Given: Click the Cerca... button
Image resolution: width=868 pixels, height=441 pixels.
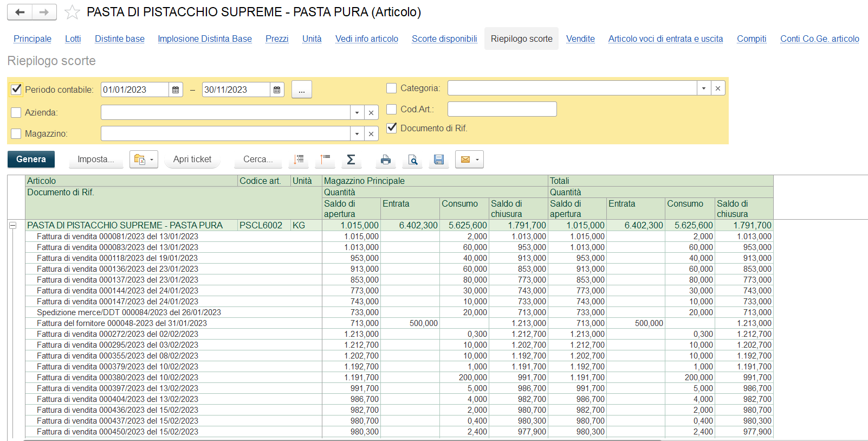Looking at the screenshot, I should click(258, 159).
